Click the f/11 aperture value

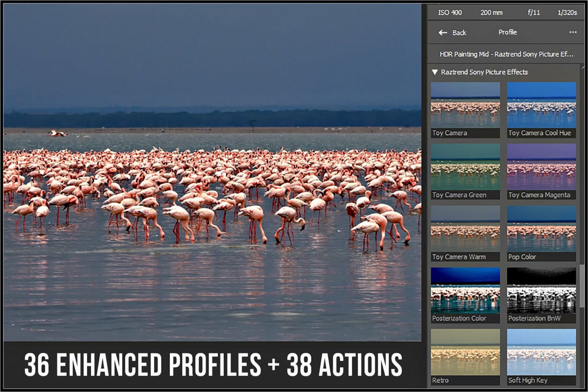(533, 13)
